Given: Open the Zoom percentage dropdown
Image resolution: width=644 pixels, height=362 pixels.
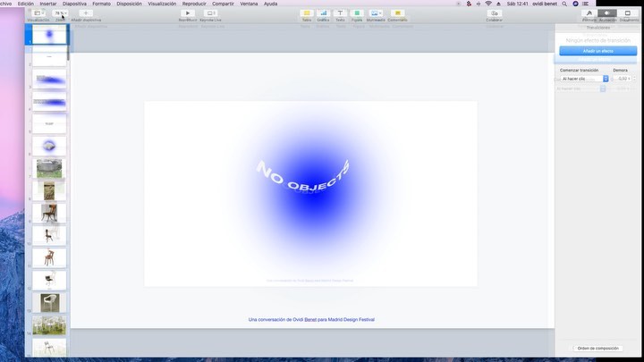Looking at the screenshot, I should coord(60,13).
